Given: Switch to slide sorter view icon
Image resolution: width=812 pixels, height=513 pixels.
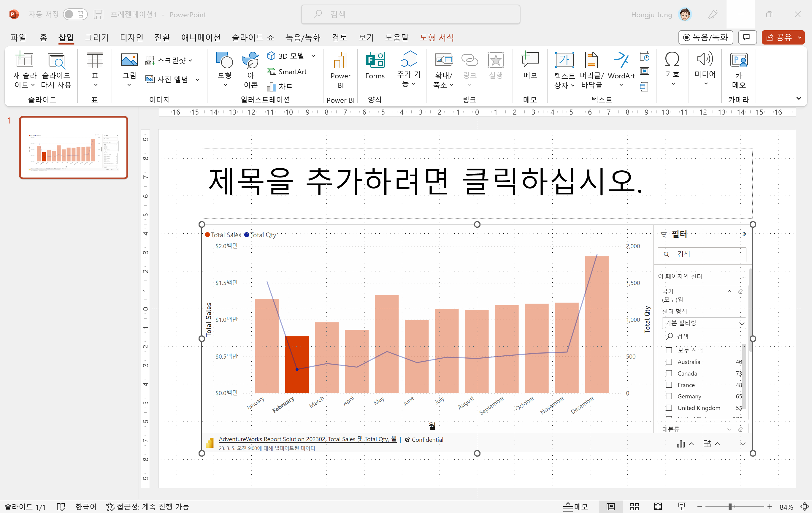Looking at the screenshot, I should coord(634,506).
